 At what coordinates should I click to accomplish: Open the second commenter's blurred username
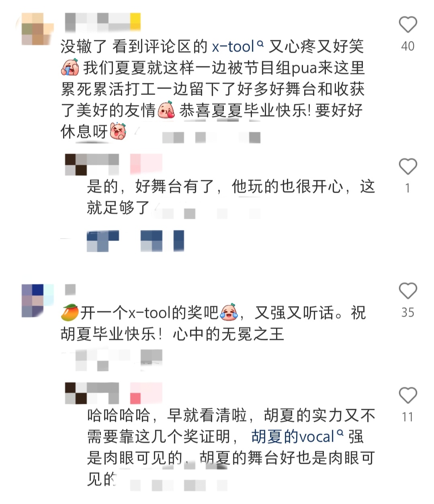pos(70,289)
